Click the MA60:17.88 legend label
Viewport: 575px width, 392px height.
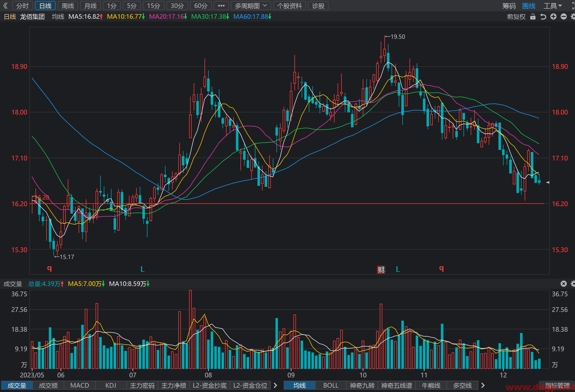(252, 17)
